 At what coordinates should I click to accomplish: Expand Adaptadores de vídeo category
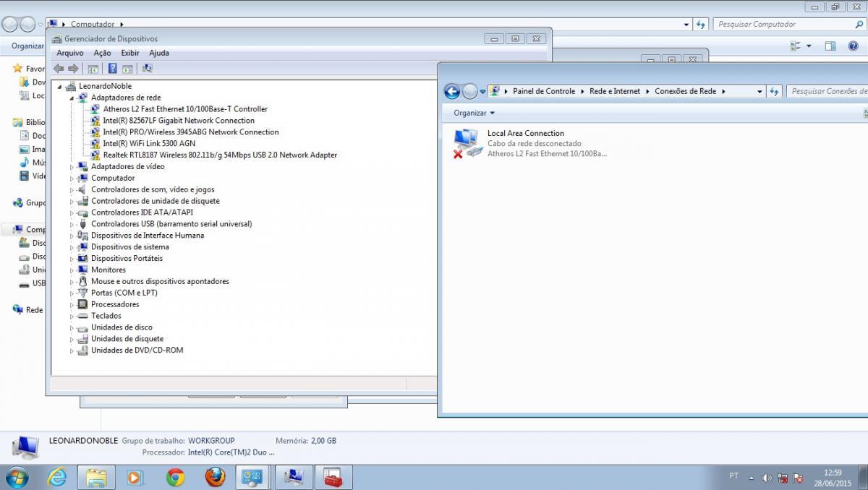coord(72,167)
